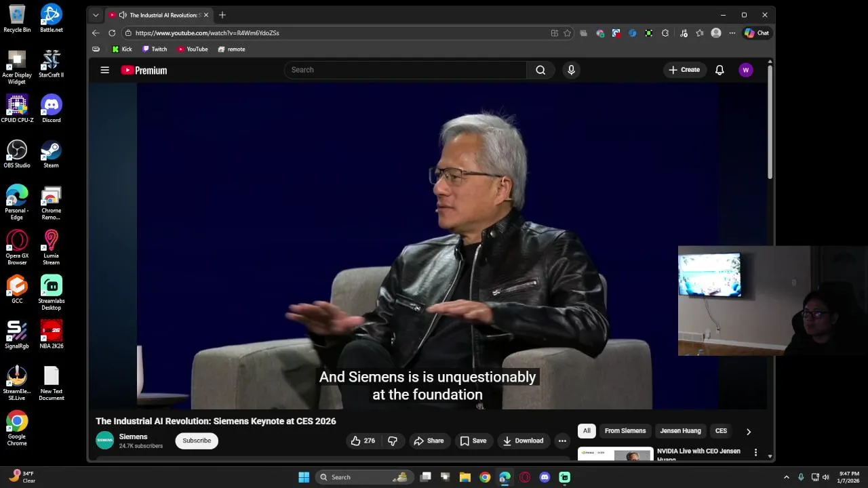Select the From Siemens filter chip
The width and height of the screenshot is (868, 488).
[x=625, y=431]
